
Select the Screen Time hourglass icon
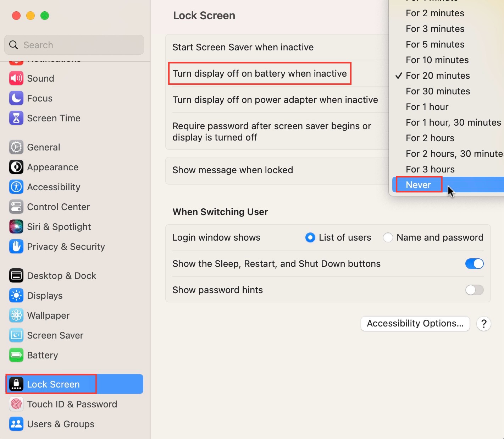(x=16, y=118)
